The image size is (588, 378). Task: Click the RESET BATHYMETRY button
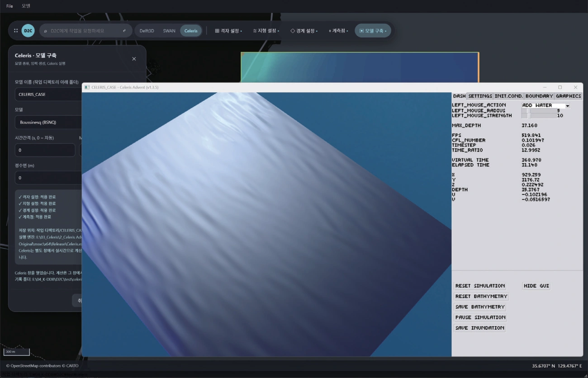pos(481,296)
